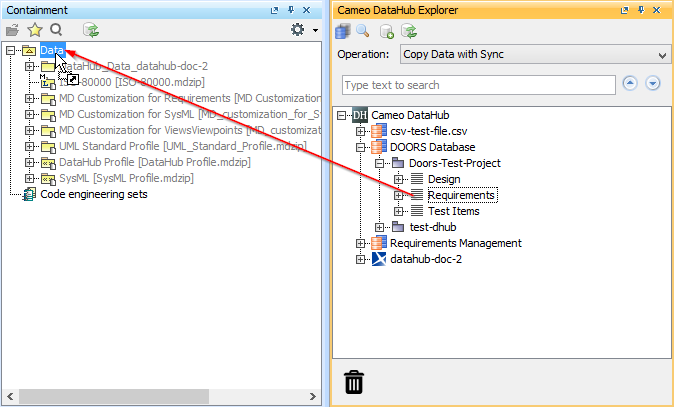Image resolution: width=674 pixels, height=407 pixels.
Task: Click auto-hide pin on Cameo DataHub Explorer
Action: [x=641, y=10]
